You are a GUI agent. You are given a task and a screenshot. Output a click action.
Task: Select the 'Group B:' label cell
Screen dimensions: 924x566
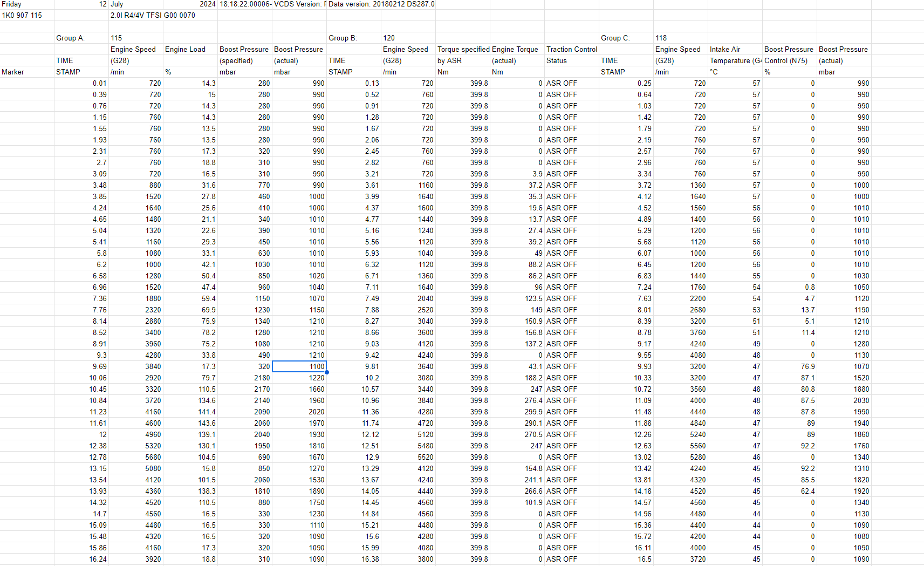354,38
